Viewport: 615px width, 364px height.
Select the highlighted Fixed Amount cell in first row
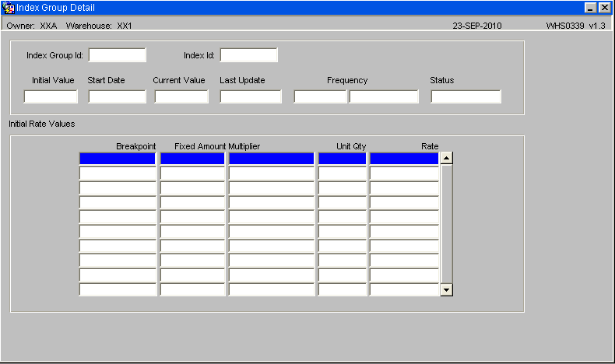pos(192,159)
